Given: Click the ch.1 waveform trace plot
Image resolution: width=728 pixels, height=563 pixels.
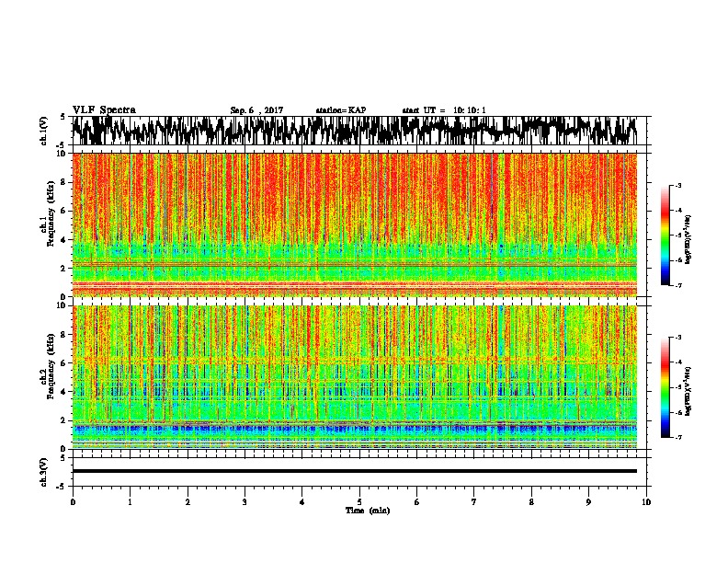Looking at the screenshot, I should point(354,131).
